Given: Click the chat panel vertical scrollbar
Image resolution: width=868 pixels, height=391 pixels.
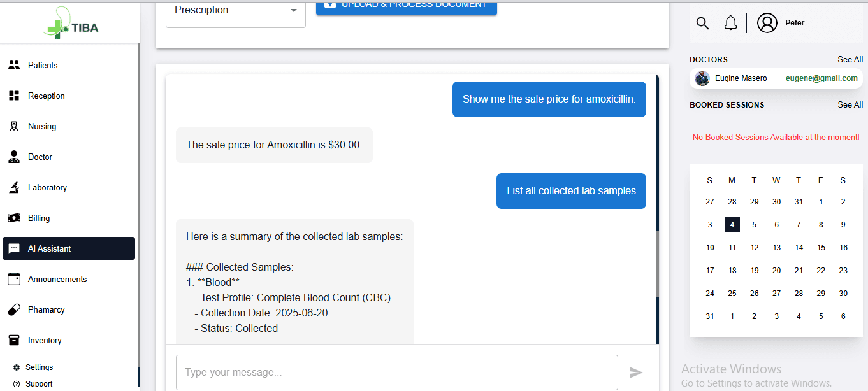Looking at the screenshot, I should (658, 264).
